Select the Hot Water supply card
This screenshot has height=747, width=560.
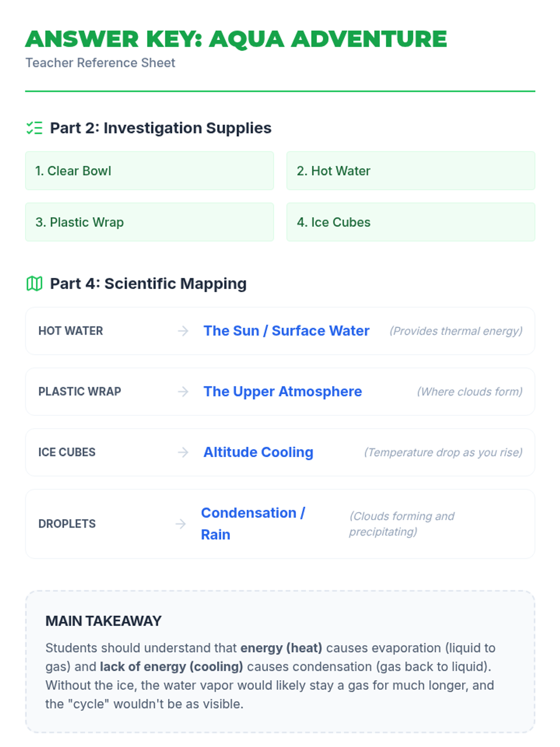411,171
